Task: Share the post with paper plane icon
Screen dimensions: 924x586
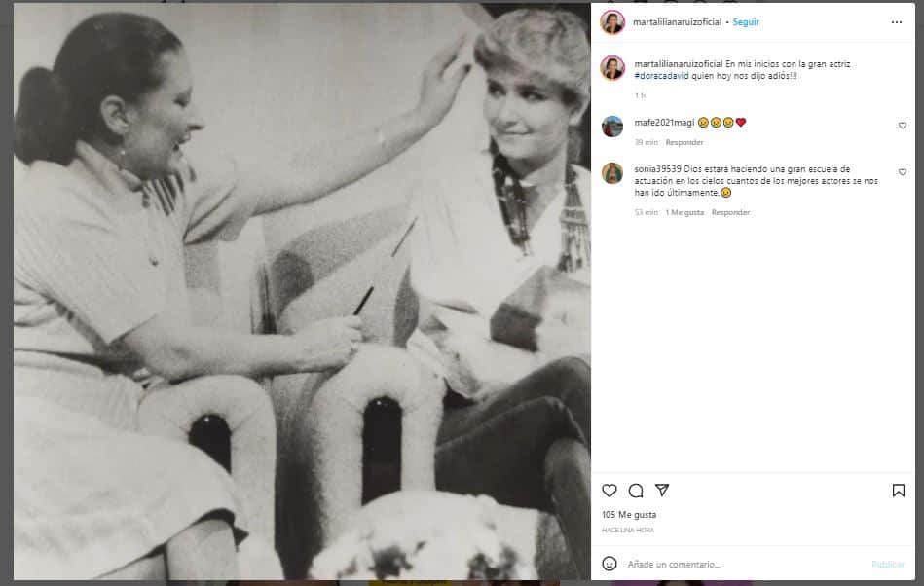Action: 662,491
